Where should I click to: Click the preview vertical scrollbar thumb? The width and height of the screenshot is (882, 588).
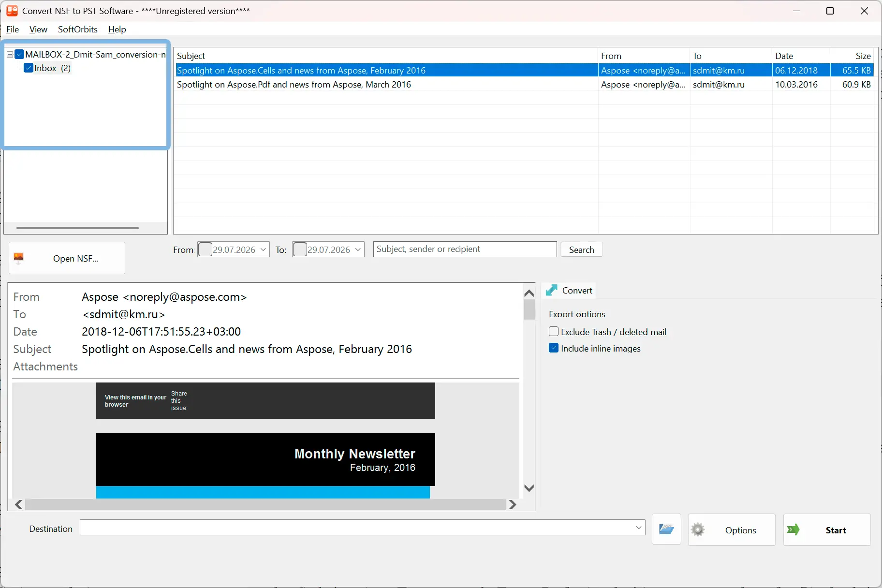point(529,309)
